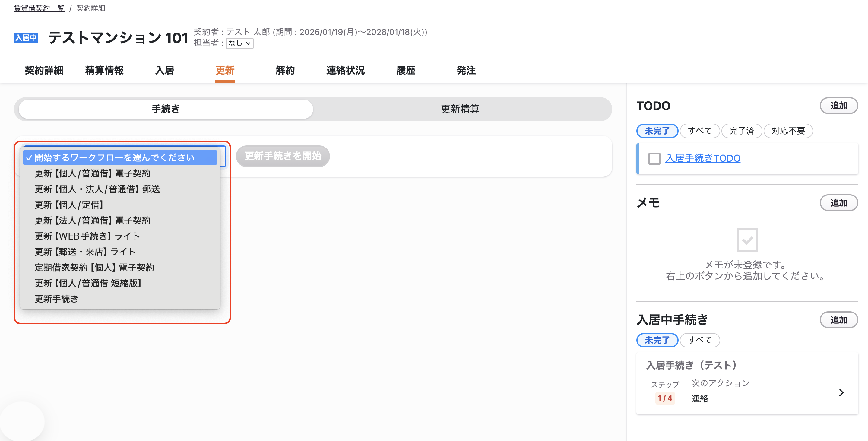The width and height of the screenshot is (868, 441).
Task: Open 入居手続き(テスト) card chevron arrow
Action: 841,393
